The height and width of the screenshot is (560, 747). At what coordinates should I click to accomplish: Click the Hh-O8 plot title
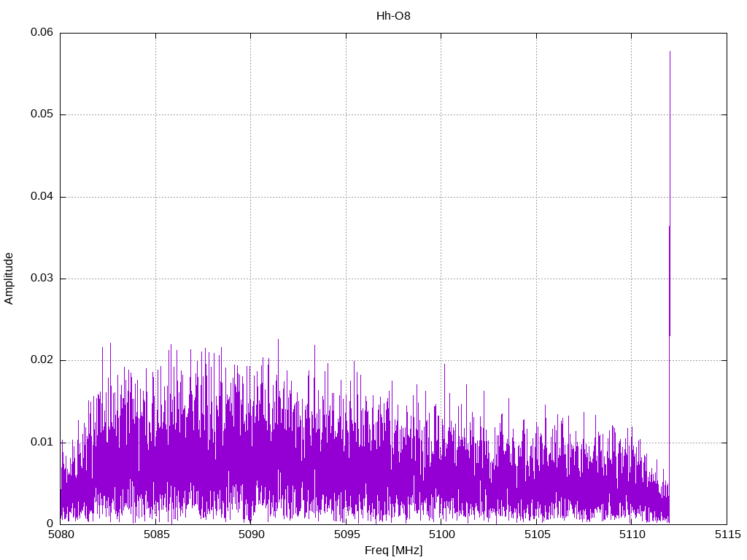393,15
